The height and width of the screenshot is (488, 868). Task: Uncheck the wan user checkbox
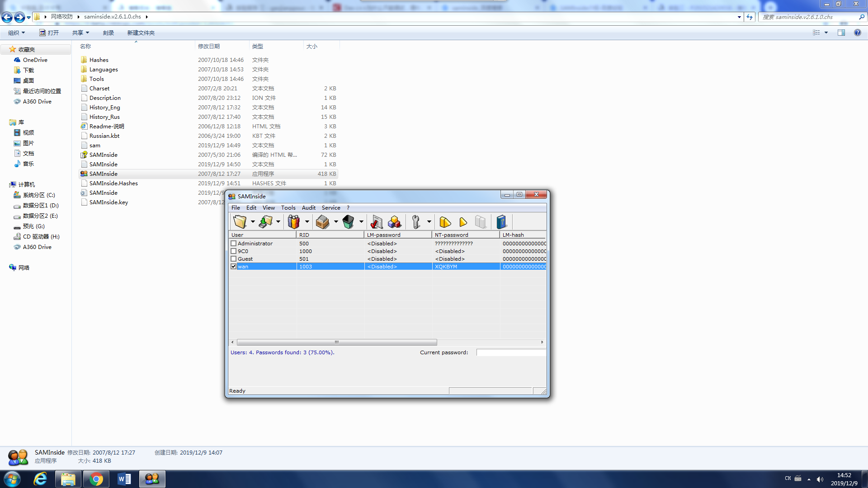(x=234, y=267)
